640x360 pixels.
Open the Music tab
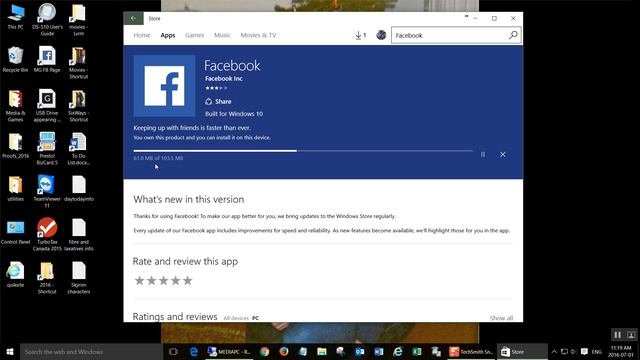(222, 35)
